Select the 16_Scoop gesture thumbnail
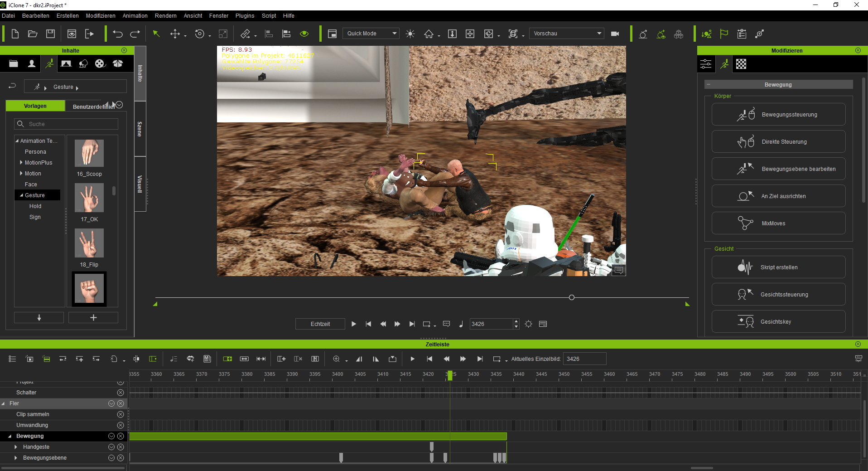The image size is (868, 471). (89, 153)
